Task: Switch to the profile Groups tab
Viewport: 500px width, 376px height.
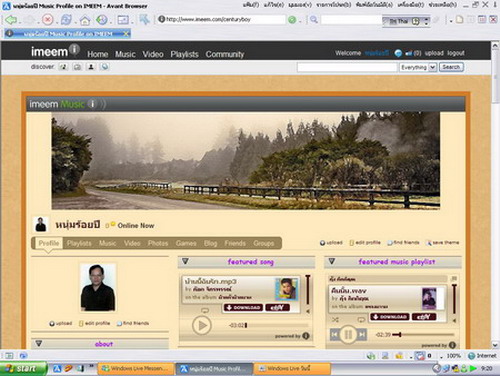Action: pyautogui.click(x=264, y=243)
